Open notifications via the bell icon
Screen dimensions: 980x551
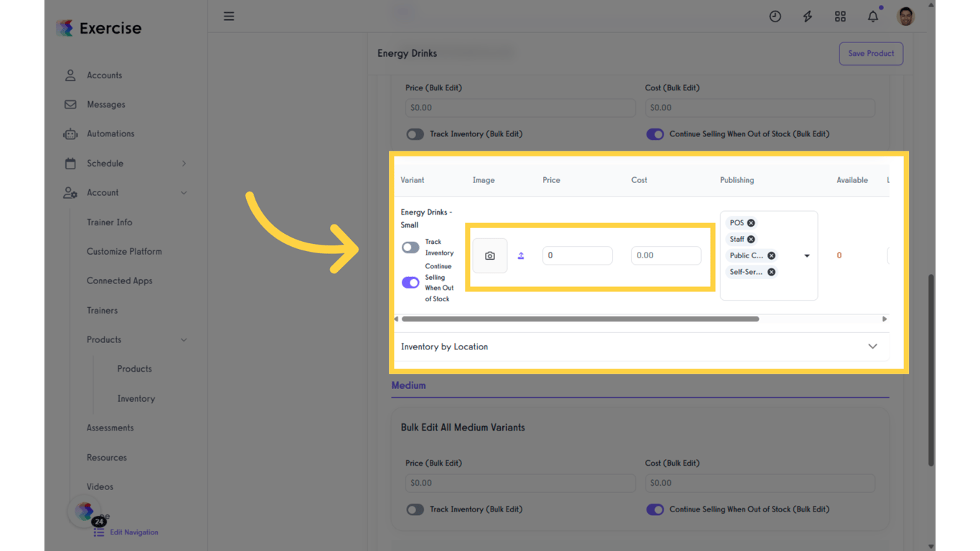[x=872, y=16]
